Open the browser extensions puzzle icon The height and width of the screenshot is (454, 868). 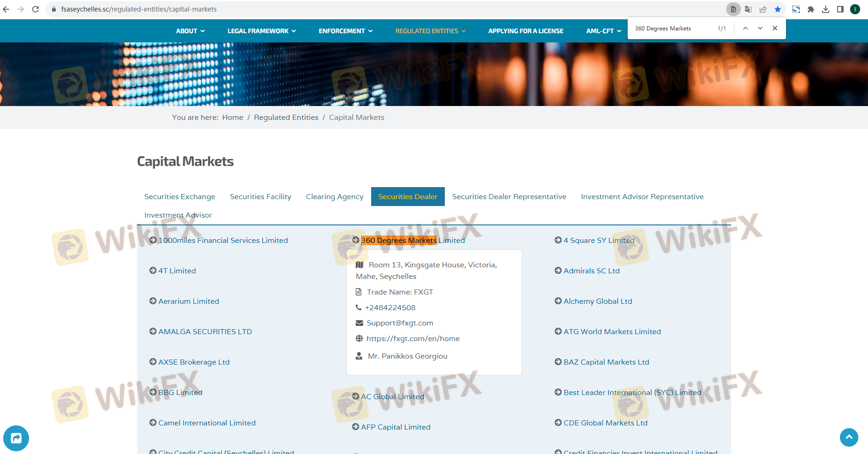point(811,9)
